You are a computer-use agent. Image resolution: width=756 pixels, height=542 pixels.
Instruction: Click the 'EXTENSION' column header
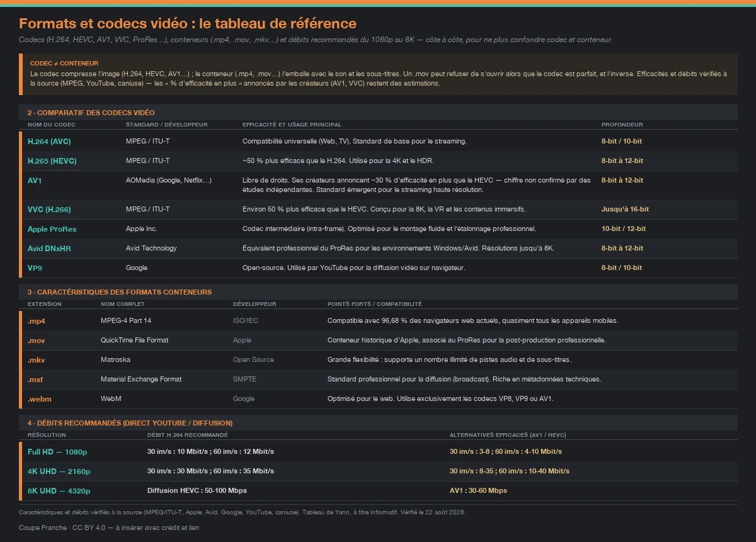(x=45, y=304)
